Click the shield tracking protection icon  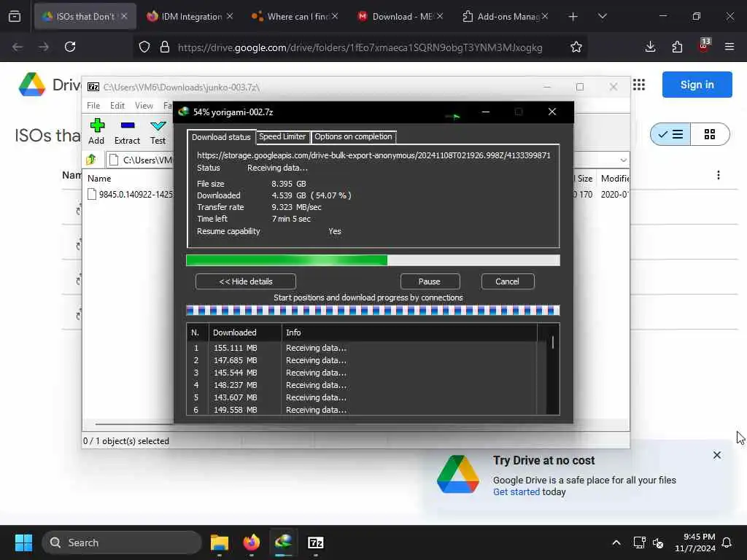(144, 47)
